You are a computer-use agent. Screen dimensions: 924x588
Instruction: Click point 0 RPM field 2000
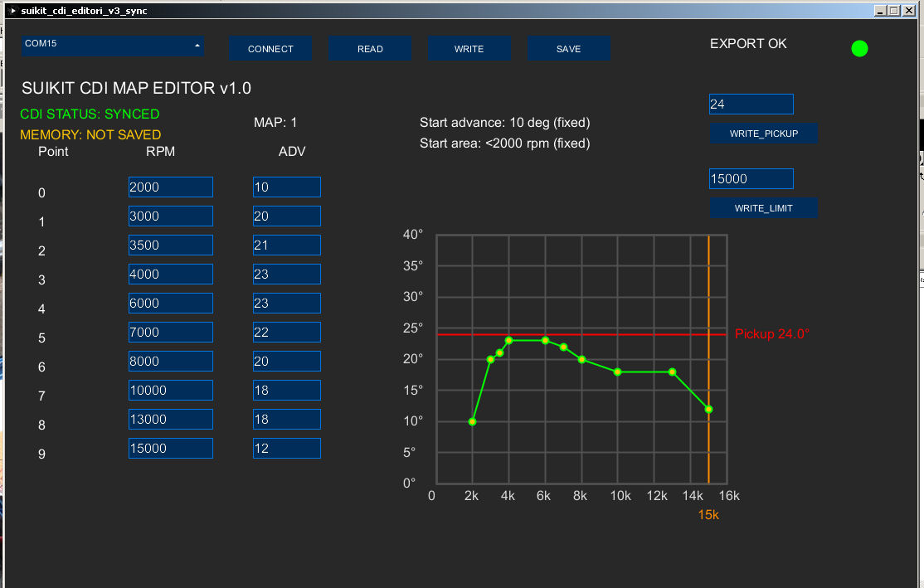(x=170, y=187)
